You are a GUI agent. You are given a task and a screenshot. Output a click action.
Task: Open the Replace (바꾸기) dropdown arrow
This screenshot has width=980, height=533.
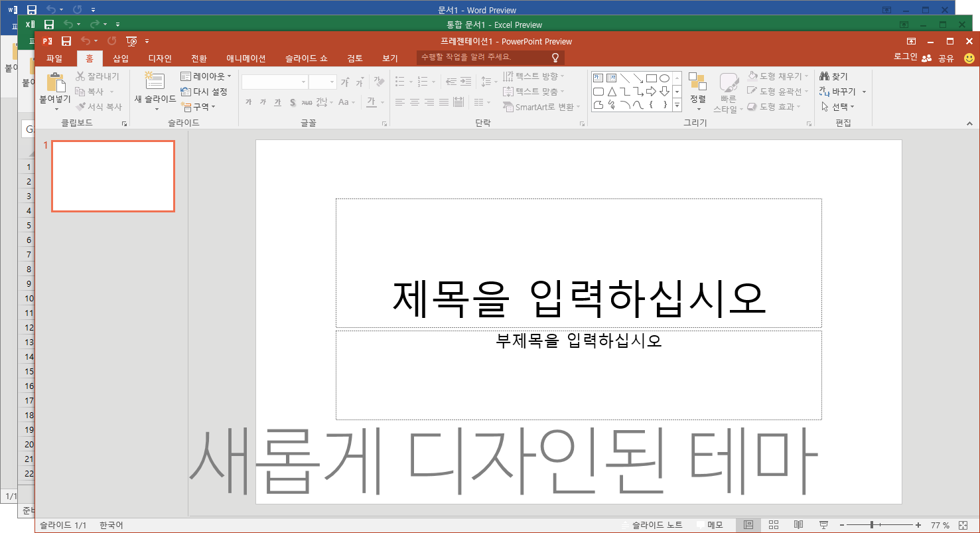tap(864, 92)
